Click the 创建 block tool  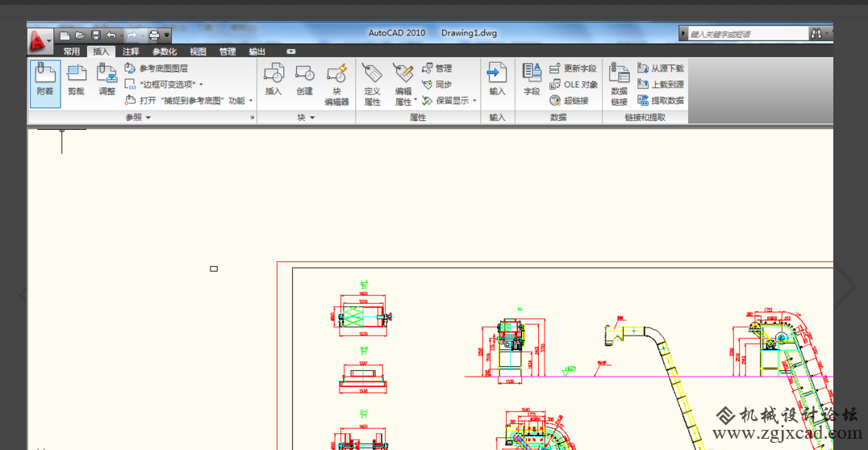(x=304, y=81)
